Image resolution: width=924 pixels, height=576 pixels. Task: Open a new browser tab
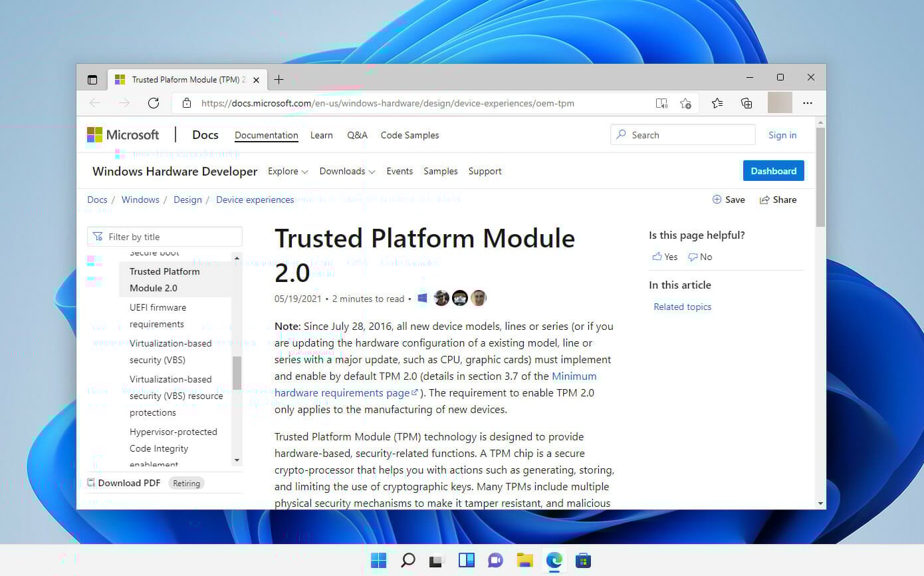coord(279,80)
